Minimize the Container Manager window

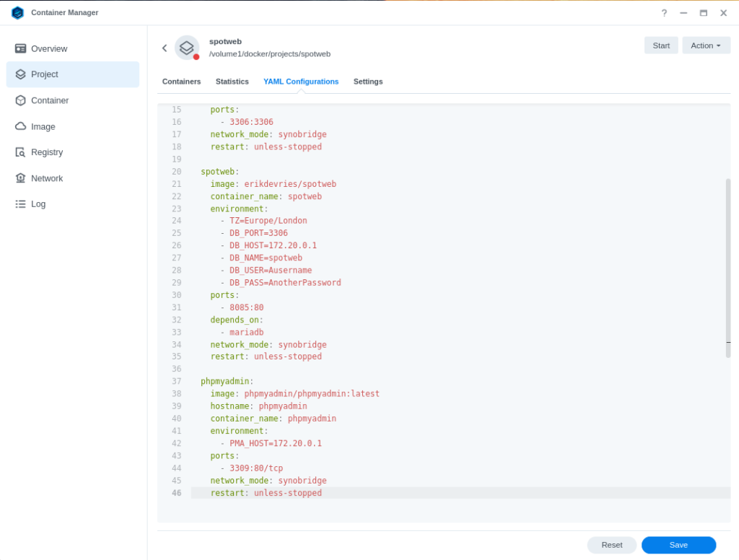point(683,13)
